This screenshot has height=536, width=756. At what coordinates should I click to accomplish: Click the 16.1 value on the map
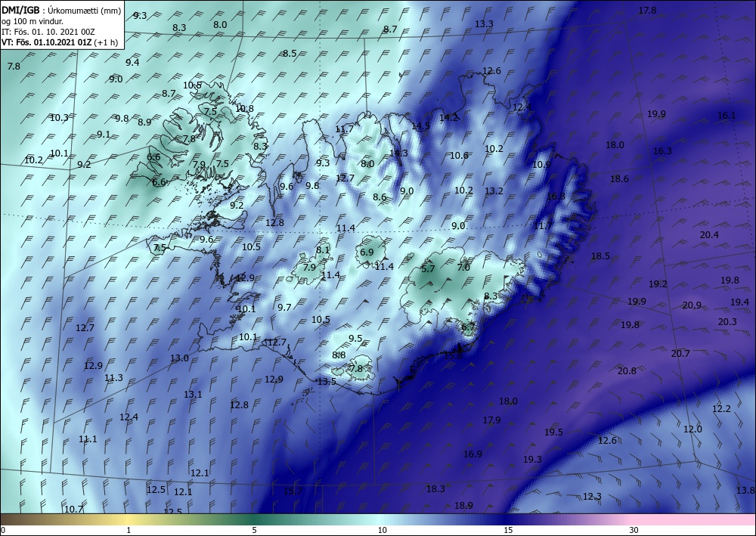[x=727, y=115]
